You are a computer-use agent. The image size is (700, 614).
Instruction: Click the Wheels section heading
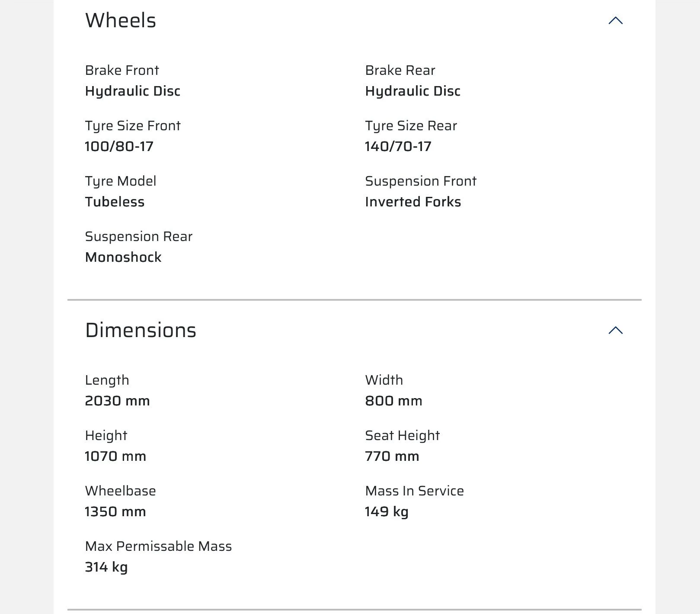click(121, 20)
